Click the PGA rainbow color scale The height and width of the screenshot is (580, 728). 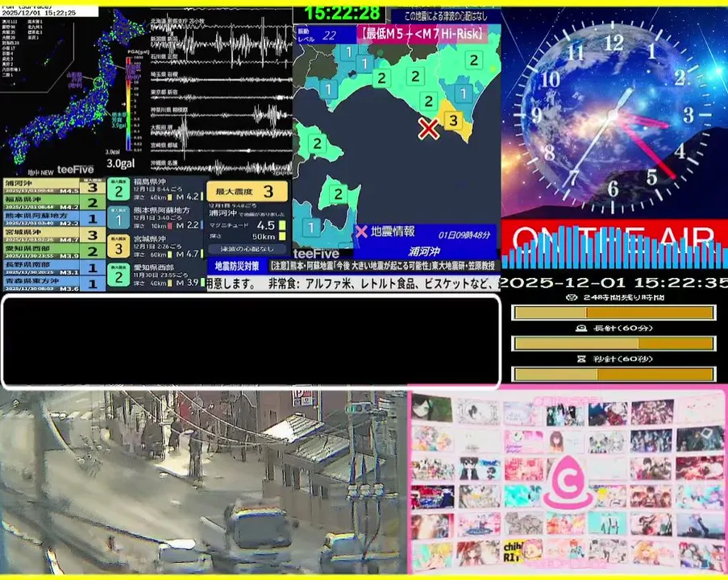point(128,103)
